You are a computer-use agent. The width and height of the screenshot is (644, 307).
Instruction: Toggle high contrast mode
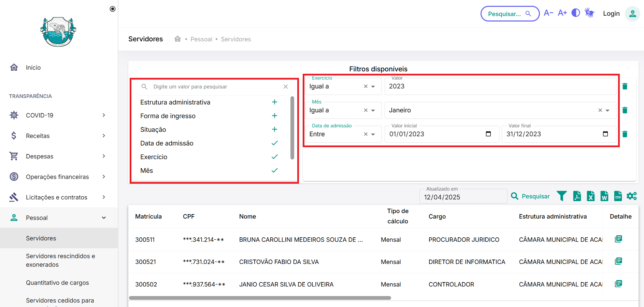[576, 13]
